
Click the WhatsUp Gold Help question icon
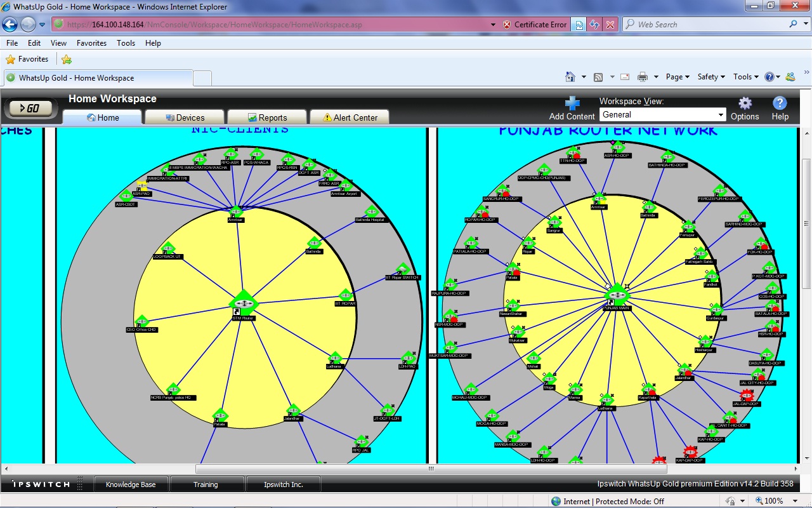780,104
